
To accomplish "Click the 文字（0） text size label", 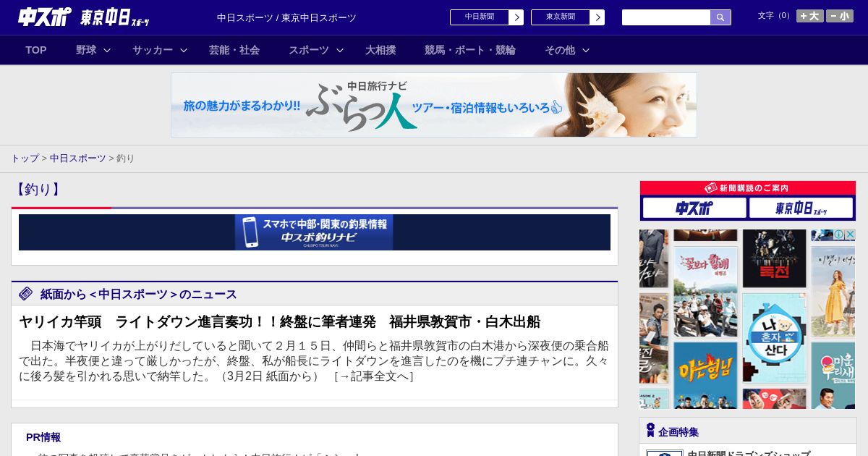I will coord(775,16).
